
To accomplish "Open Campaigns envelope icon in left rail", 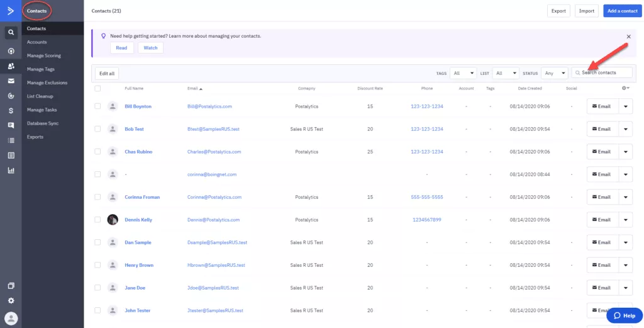I will tap(11, 81).
